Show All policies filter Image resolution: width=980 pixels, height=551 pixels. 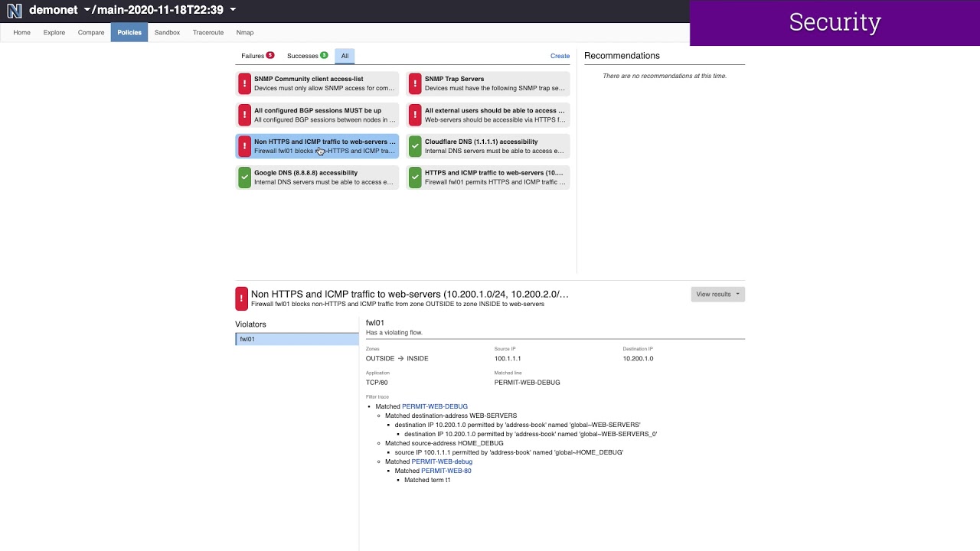pos(345,56)
